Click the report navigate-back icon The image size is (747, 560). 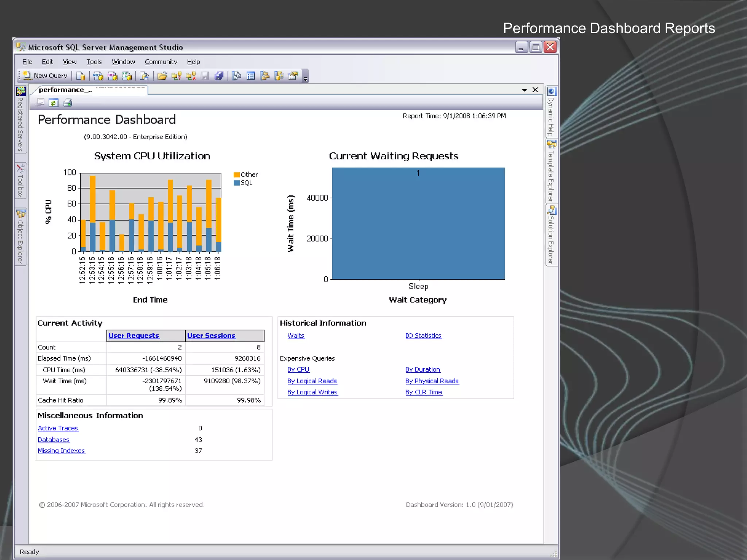[x=40, y=103]
